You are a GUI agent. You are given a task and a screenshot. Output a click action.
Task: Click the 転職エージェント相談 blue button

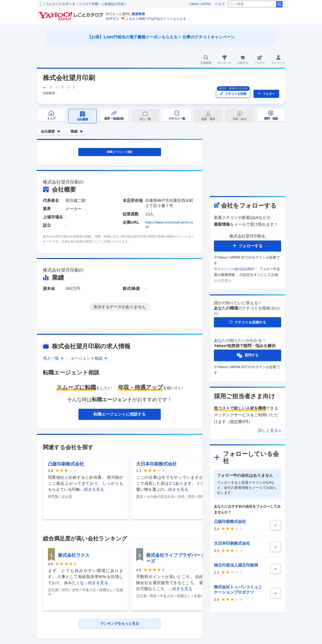coord(120,152)
